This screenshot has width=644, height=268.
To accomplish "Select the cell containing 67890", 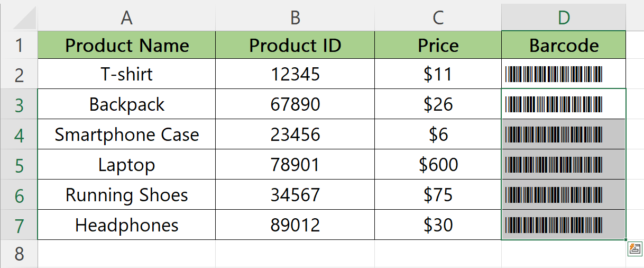I will pyautogui.click(x=295, y=104).
